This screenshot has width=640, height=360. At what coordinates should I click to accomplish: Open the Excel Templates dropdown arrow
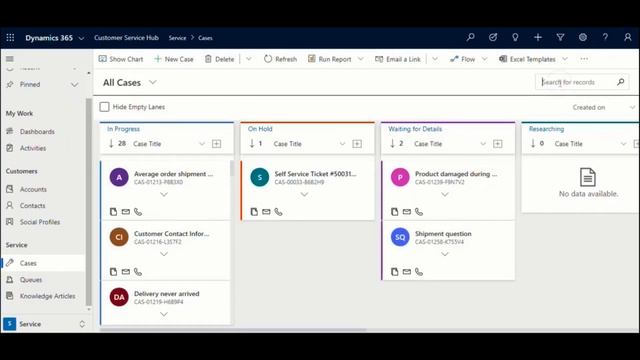click(565, 59)
